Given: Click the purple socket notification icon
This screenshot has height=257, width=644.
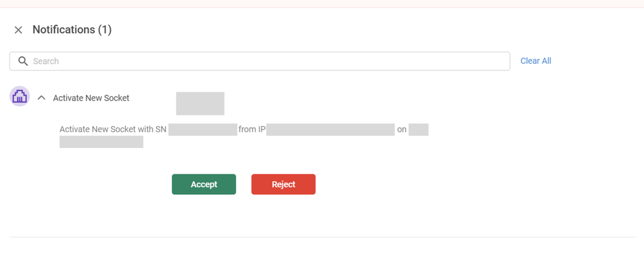Looking at the screenshot, I should pos(20,97).
